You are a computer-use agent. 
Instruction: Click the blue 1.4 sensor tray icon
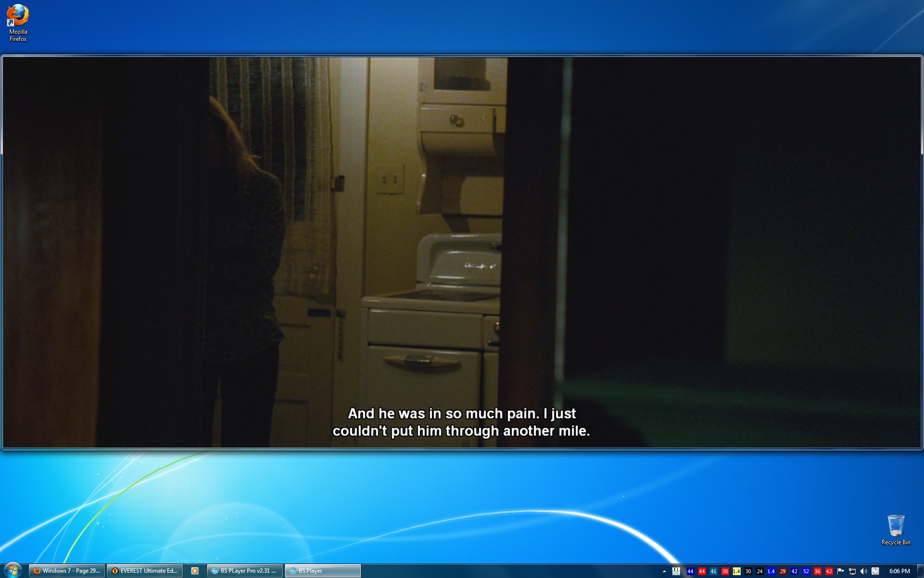click(771, 571)
